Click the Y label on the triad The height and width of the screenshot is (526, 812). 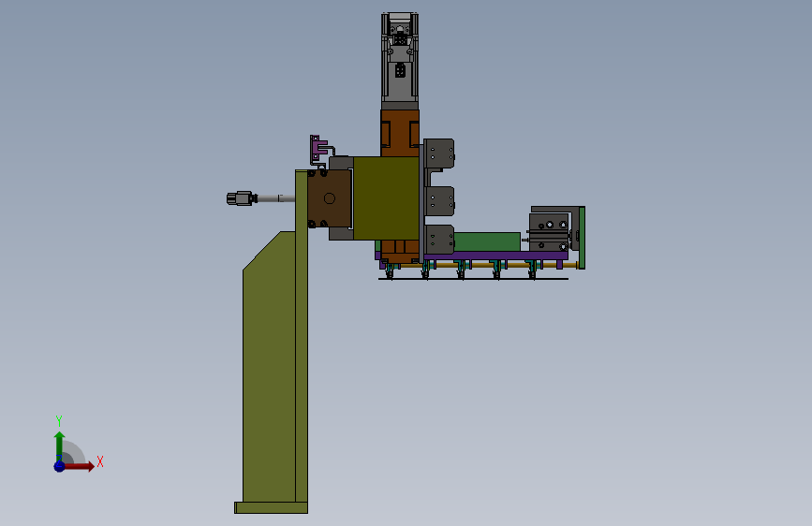coord(59,420)
